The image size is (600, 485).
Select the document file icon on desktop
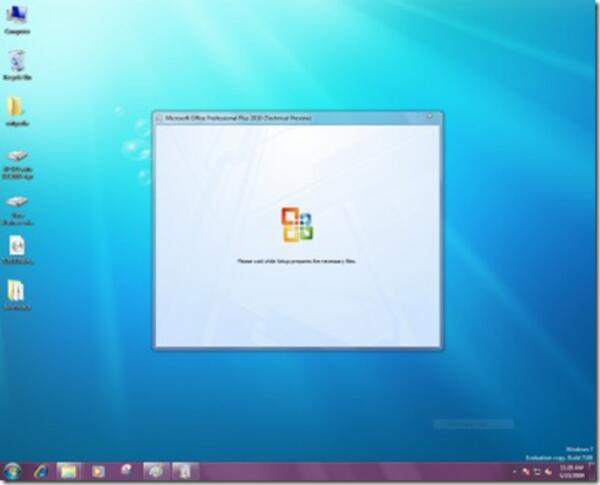[x=16, y=246]
